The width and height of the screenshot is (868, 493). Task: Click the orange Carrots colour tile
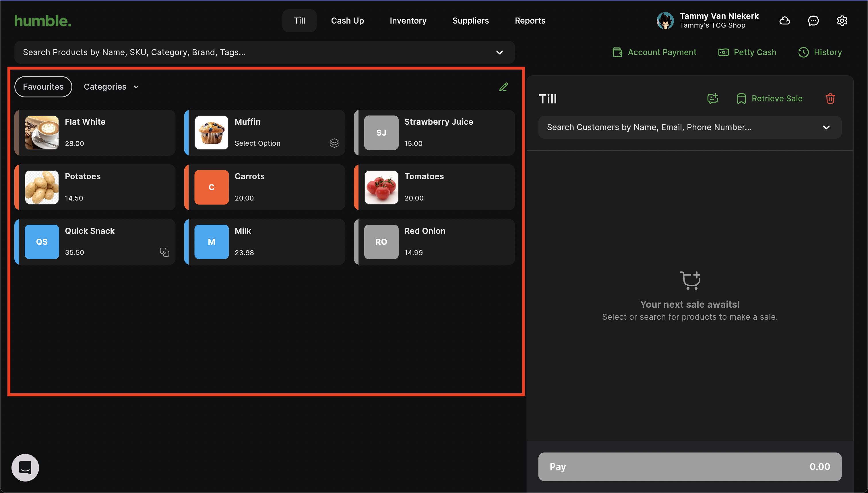(x=212, y=187)
